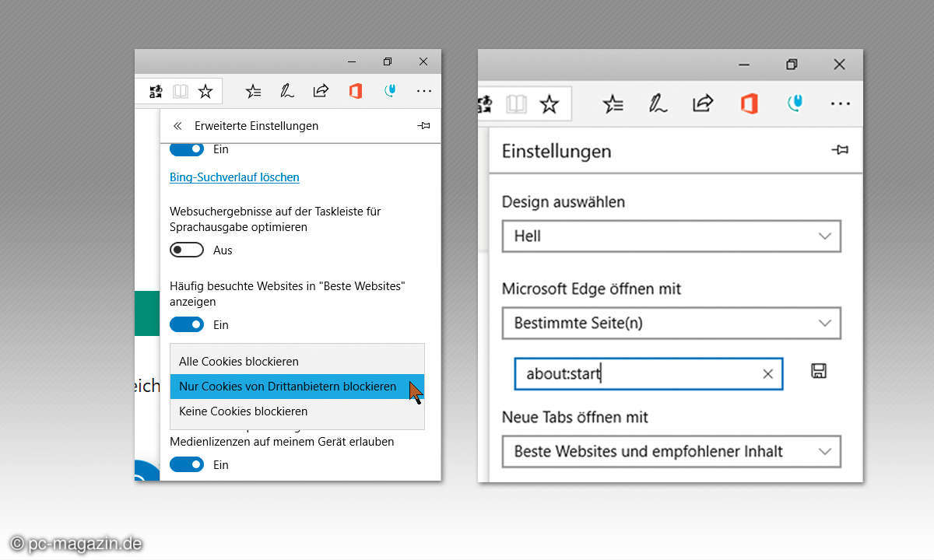Toggle Häufig besuchte Websites switch
Viewport: 934px width, 560px height.
pyautogui.click(x=187, y=324)
